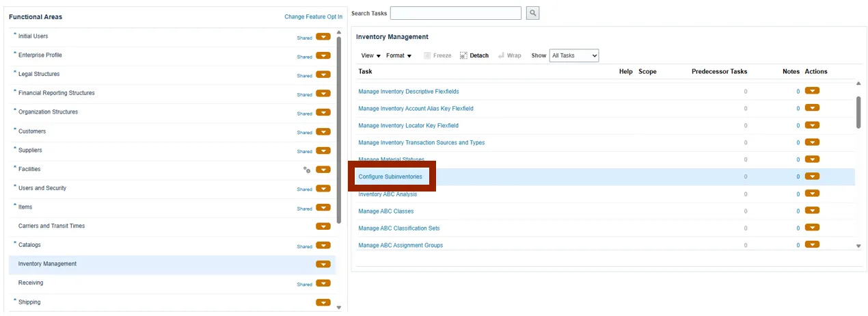Open Configure Subinventories task link
This screenshot has height=316, width=868.
pyautogui.click(x=390, y=176)
